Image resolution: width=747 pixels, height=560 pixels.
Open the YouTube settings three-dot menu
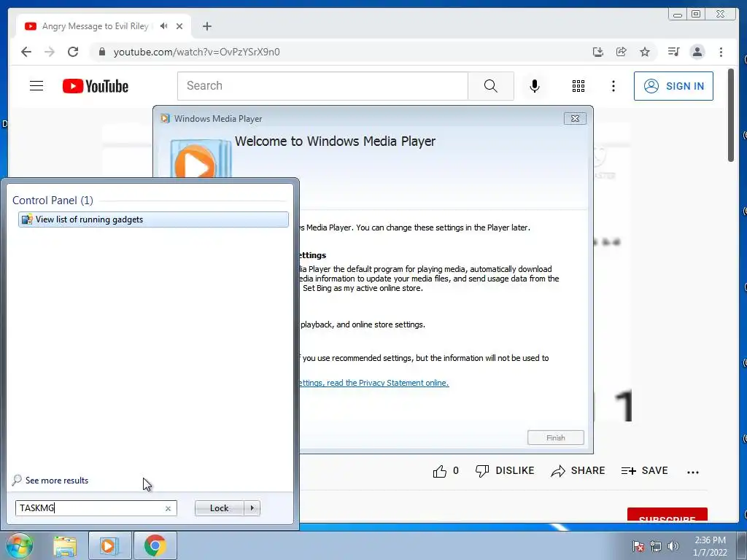pyautogui.click(x=613, y=86)
